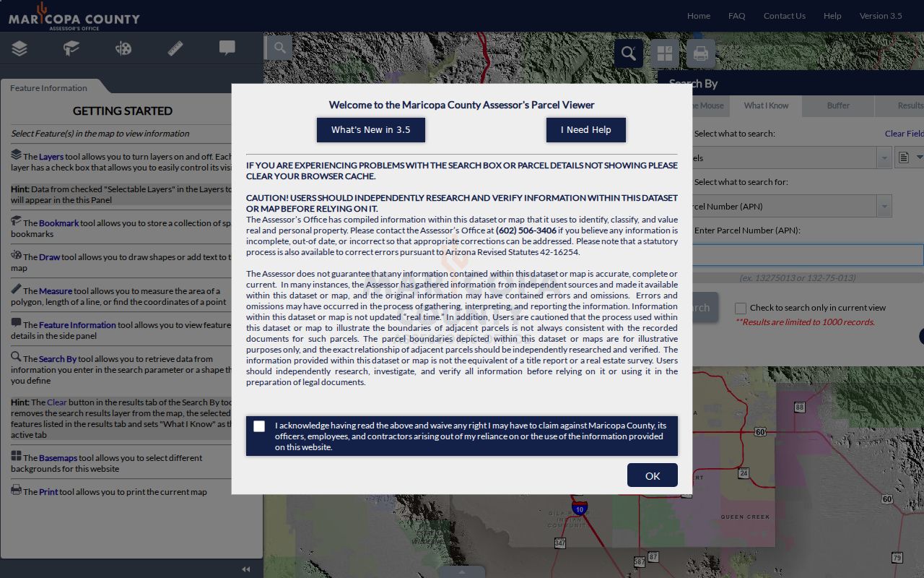The width and height of the screenshot is (924, 578).
Task: Click the I Need Help button
Action: point(586,130)
